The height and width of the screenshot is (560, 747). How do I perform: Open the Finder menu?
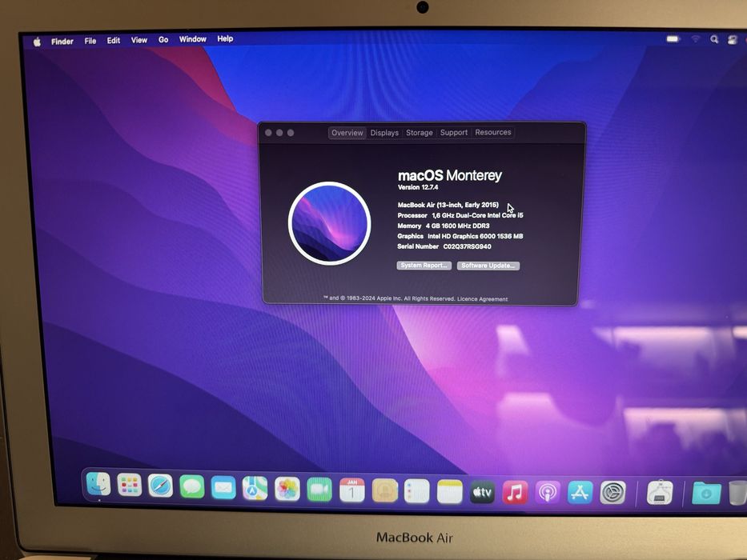click(62, 42)
